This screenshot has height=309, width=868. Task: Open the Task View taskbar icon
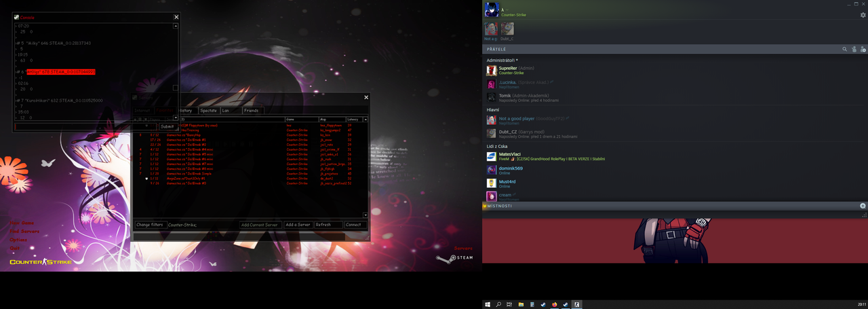(510, 304)
